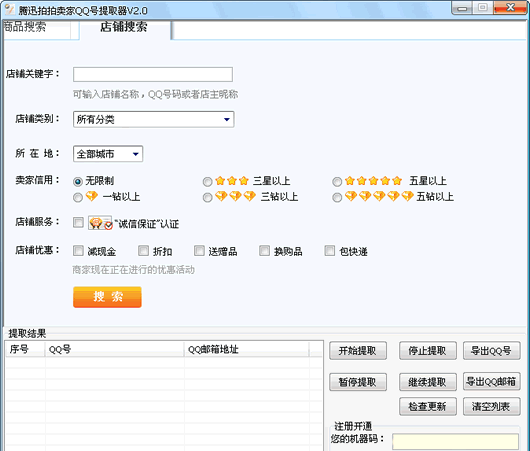Click the hint text 商家现在正在进行的优惠活动
This screenshot has width=530, height=451.
point(134,270)
